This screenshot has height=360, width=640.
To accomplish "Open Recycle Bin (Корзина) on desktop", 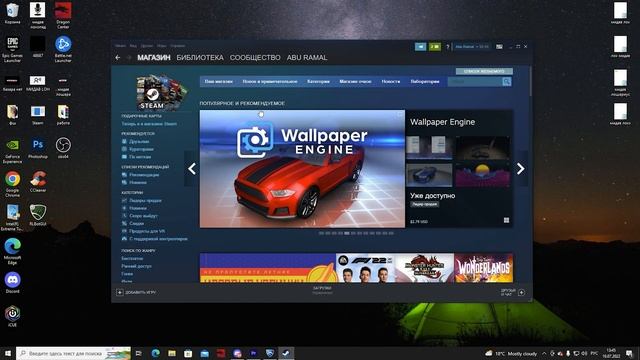I will [x=12, y=13].
